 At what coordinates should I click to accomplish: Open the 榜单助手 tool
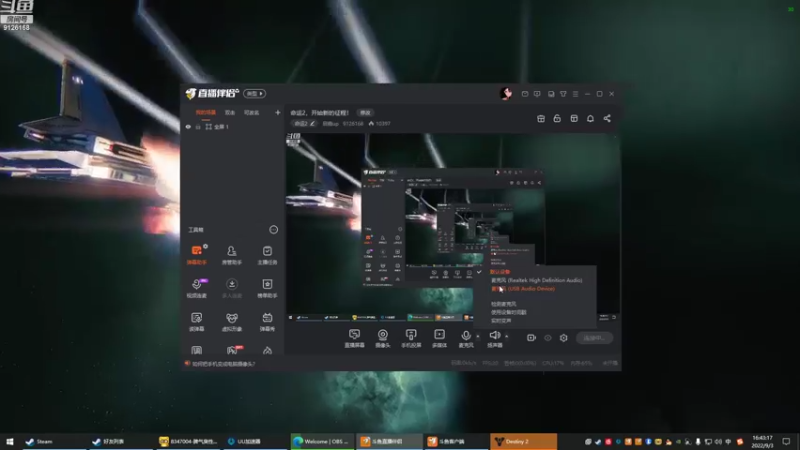tap(267, 288)
